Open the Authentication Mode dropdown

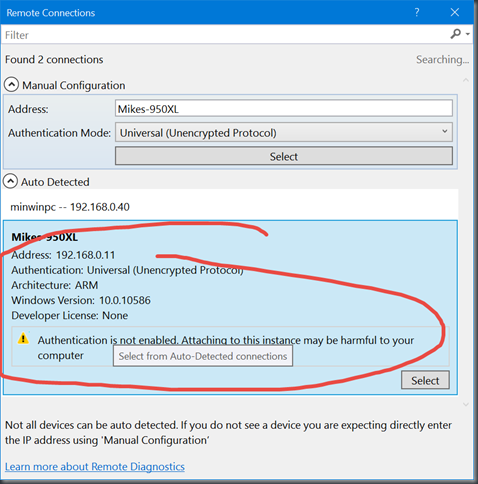(x=284, y=132)
